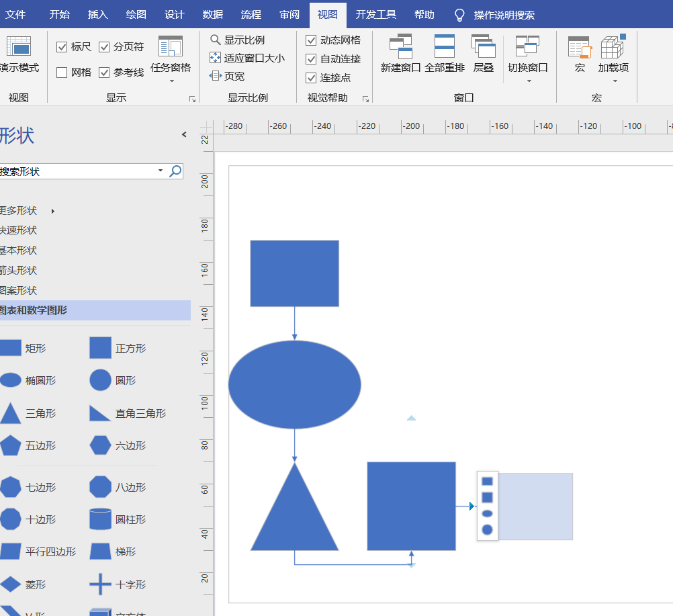673x616 pixels.
Task: Select the Cylinder (圆柱形) shape stencil
Action: [x=118, y=519]
